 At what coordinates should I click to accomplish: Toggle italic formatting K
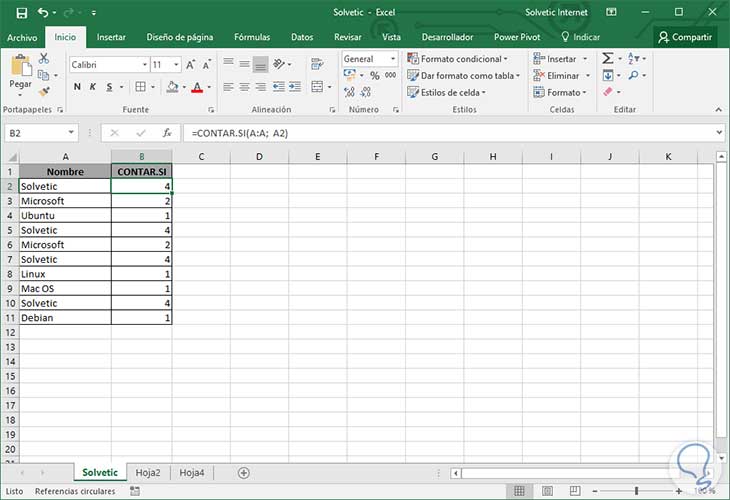93,87
